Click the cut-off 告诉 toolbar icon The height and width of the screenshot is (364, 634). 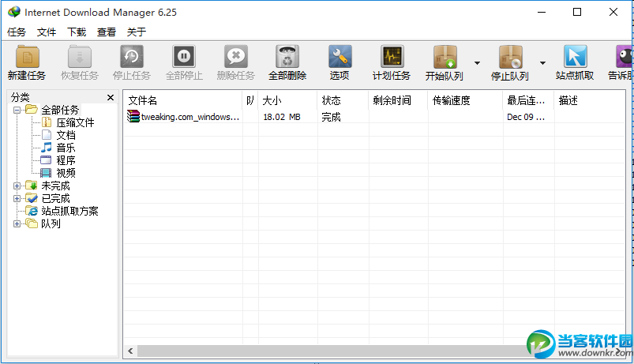pos(625,57)
